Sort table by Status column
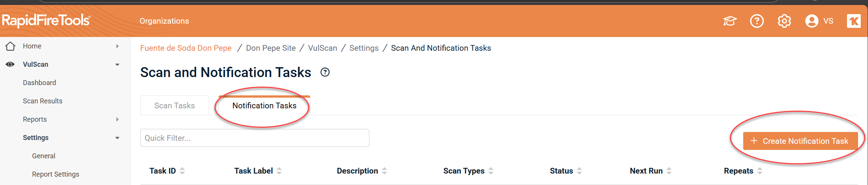The height and width of the screenshot is (185, 868). click(579, 171)
